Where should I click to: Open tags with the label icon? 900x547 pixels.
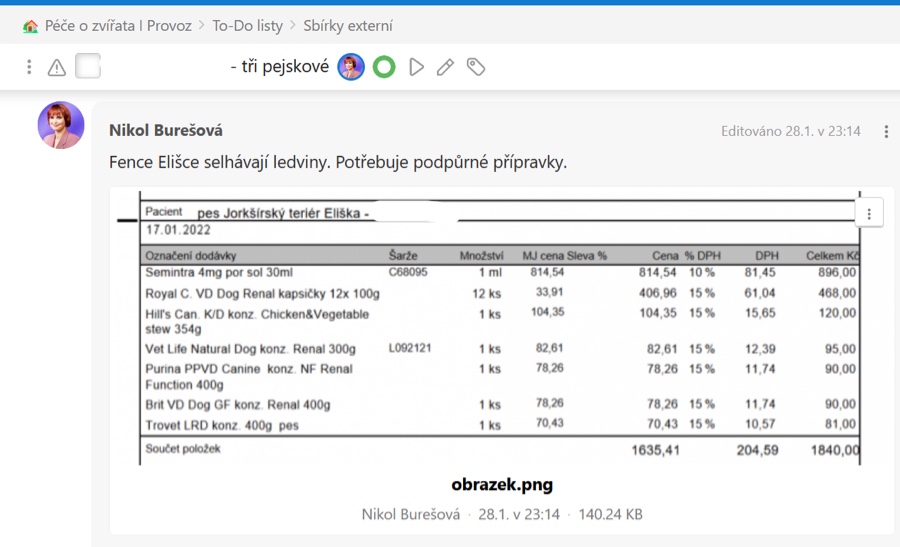click(476, 67)
